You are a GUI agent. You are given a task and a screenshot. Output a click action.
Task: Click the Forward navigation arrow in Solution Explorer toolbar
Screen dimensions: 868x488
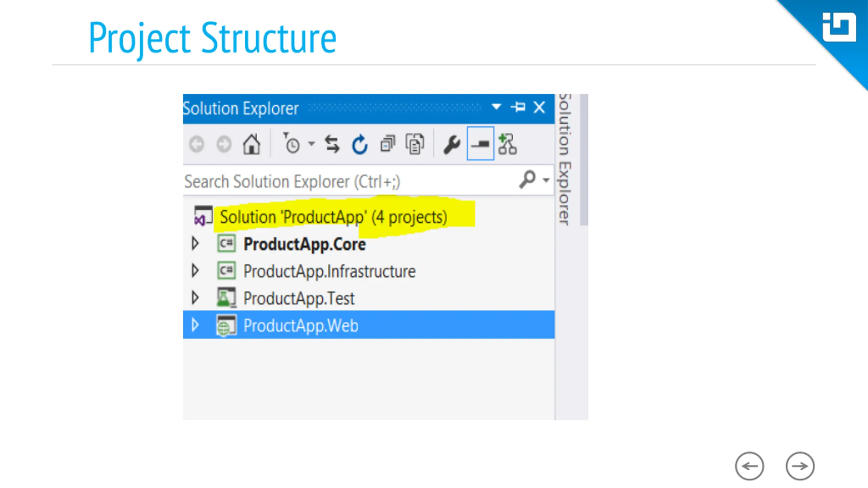(x=224, y=145)
